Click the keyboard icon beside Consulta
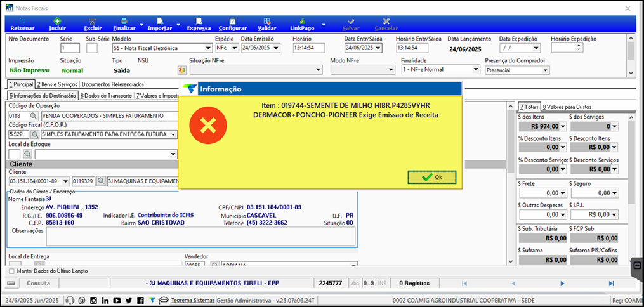 (x=11, y=283)
